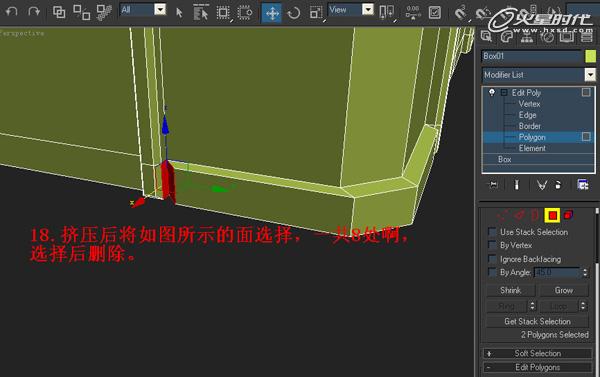Click the Undo arrow icon
Screen dimensions: 600x377
(x=12, y=11)
